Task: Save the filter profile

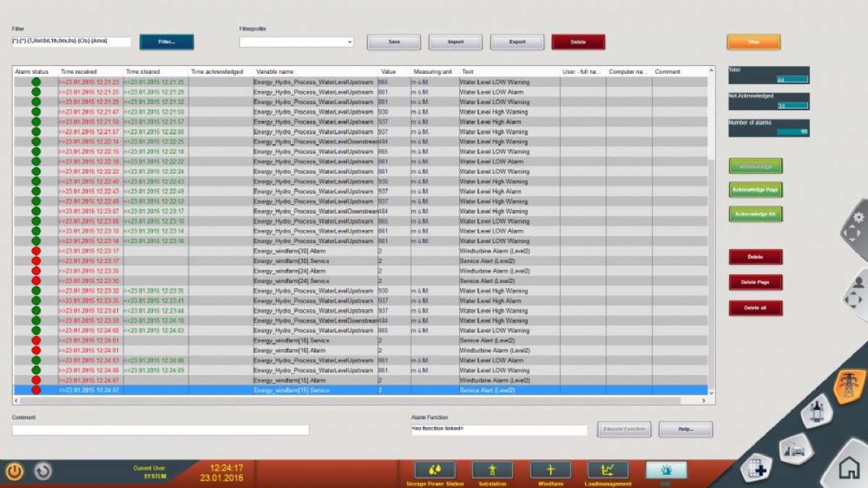Action: (x=394, y=42)
